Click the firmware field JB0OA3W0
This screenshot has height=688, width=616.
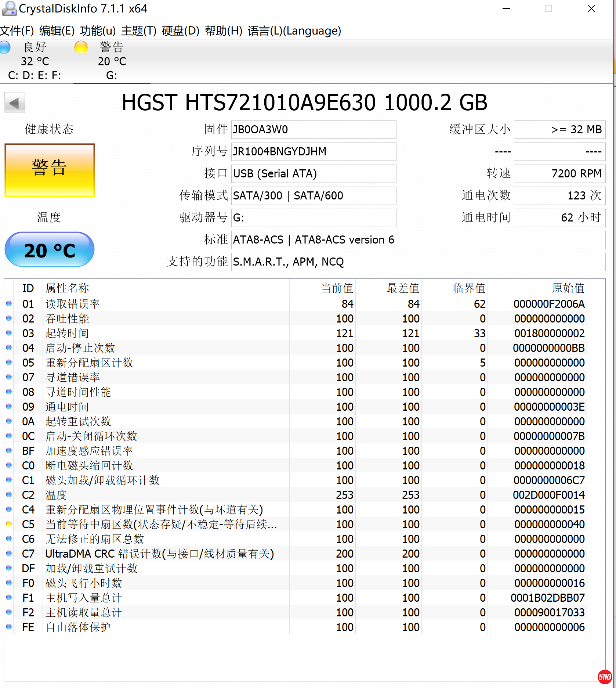click(313, 130)
